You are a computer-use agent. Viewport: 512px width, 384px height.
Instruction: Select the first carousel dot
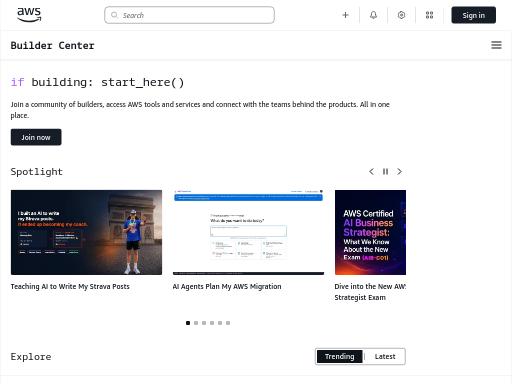click(188, 323)
